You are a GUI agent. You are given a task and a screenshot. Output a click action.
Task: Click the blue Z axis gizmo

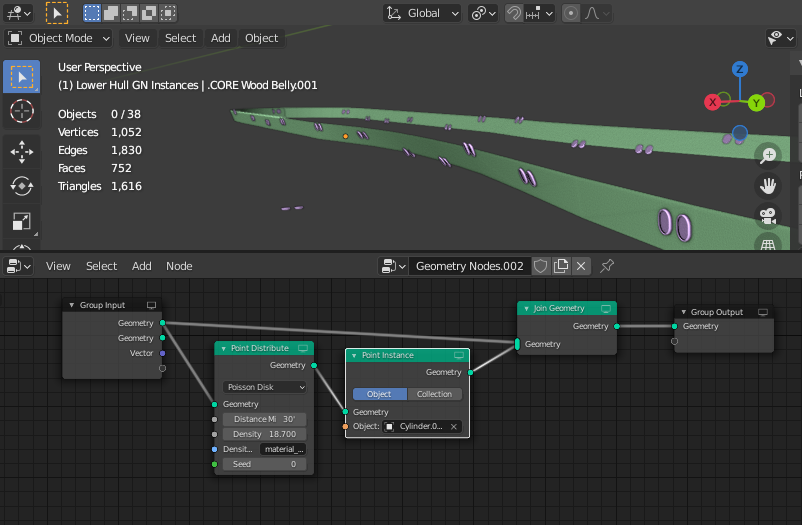(x=740, y=69)
